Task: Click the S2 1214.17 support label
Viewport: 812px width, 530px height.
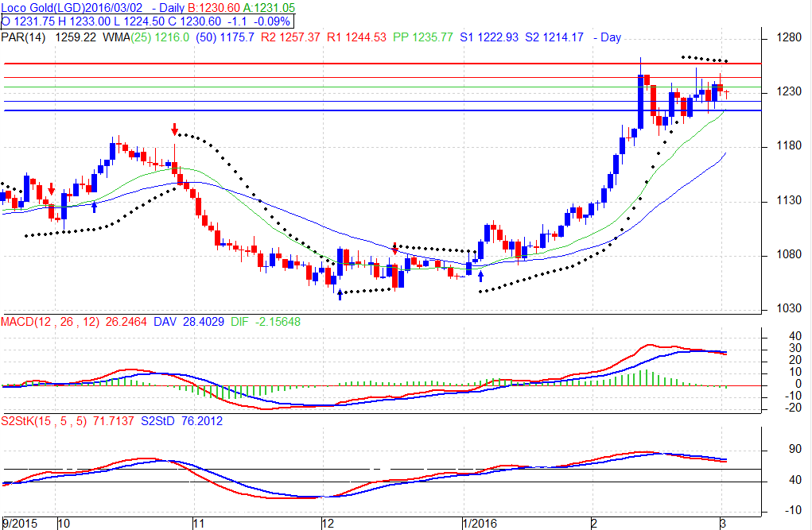Action: point(554,37)
